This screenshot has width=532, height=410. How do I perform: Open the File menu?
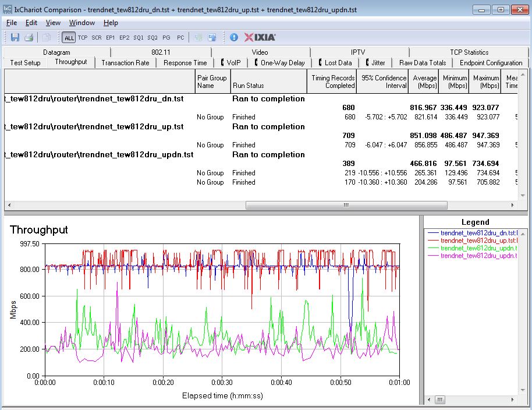tap(12, 23)
